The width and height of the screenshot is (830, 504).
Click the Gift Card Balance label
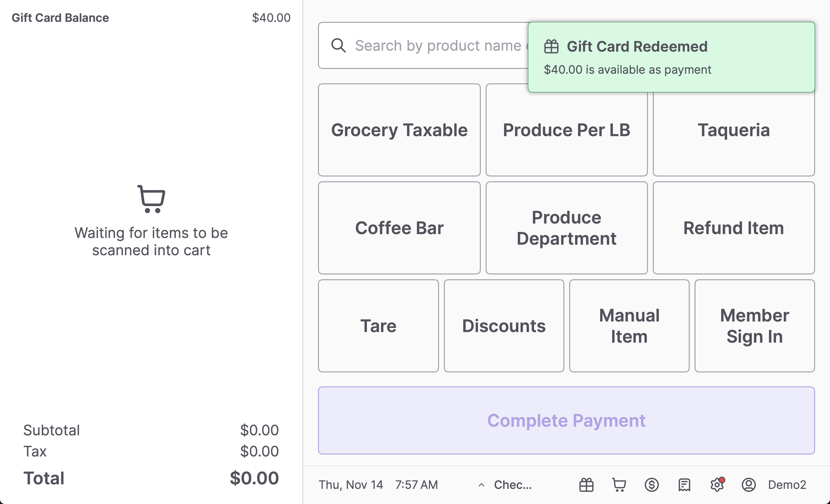click(x=60, y=18)
